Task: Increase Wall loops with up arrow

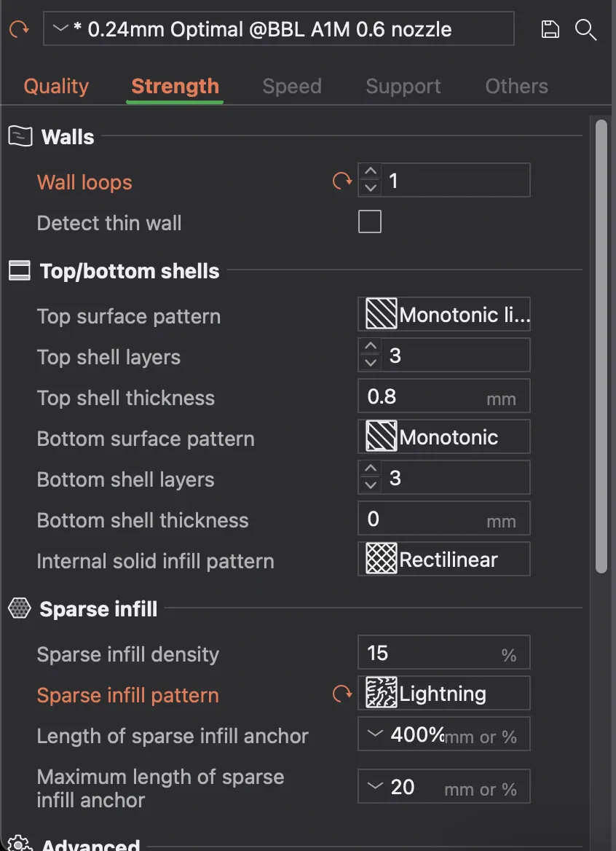Action: click(371, 172)
